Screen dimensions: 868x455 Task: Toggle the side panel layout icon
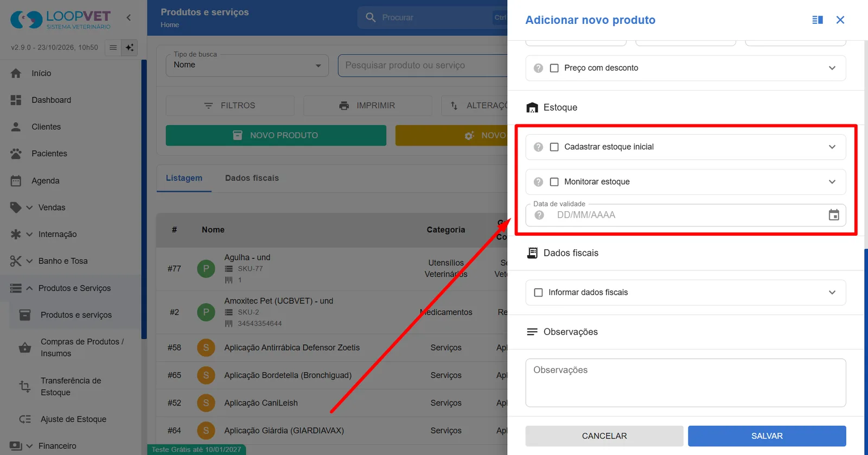(x=818, y=20)
